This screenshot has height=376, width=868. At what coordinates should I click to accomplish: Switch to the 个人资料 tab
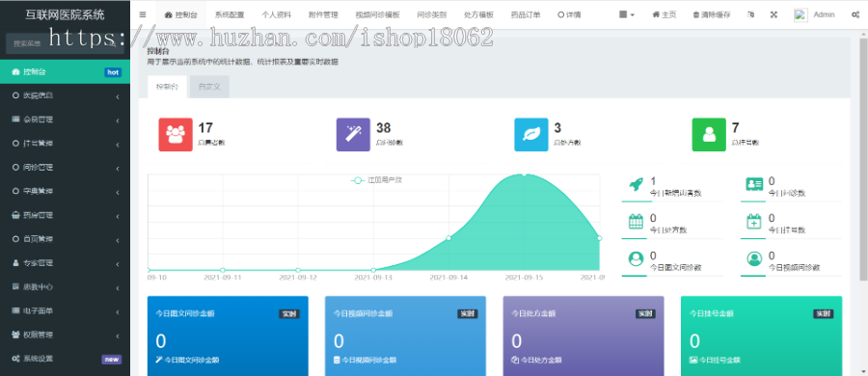[276, 15]
